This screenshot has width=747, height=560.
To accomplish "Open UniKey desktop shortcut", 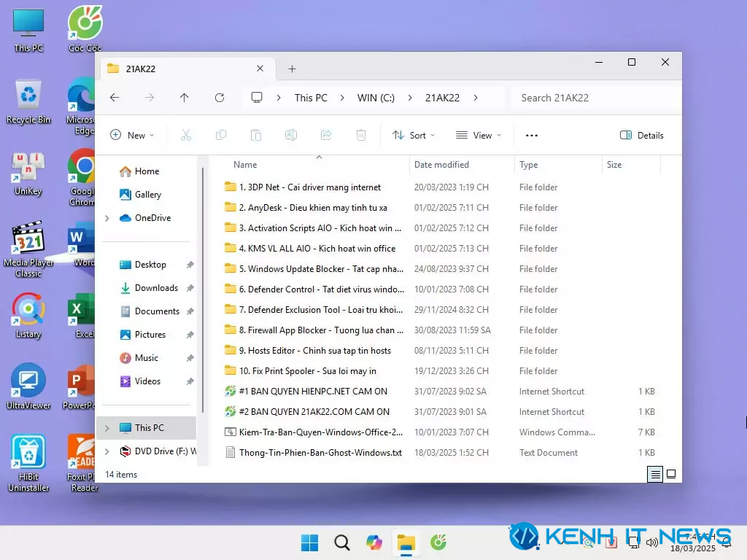I will pos(28,174).
